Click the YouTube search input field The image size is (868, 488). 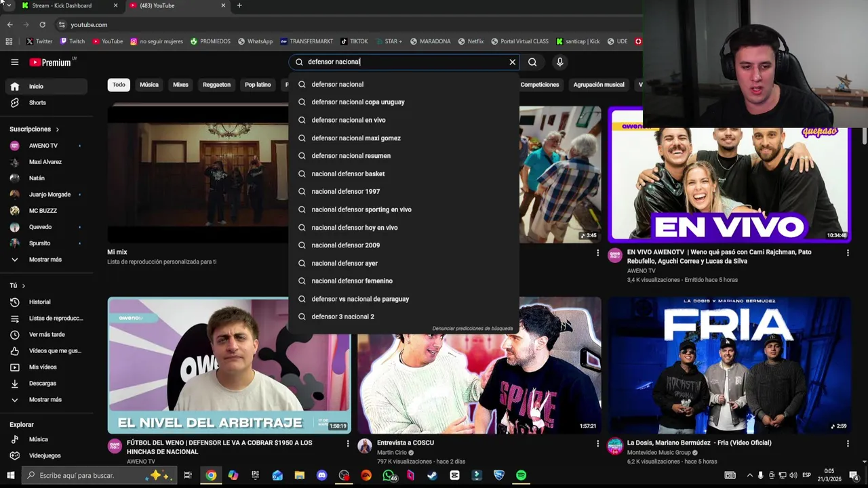tap(406, 62)
